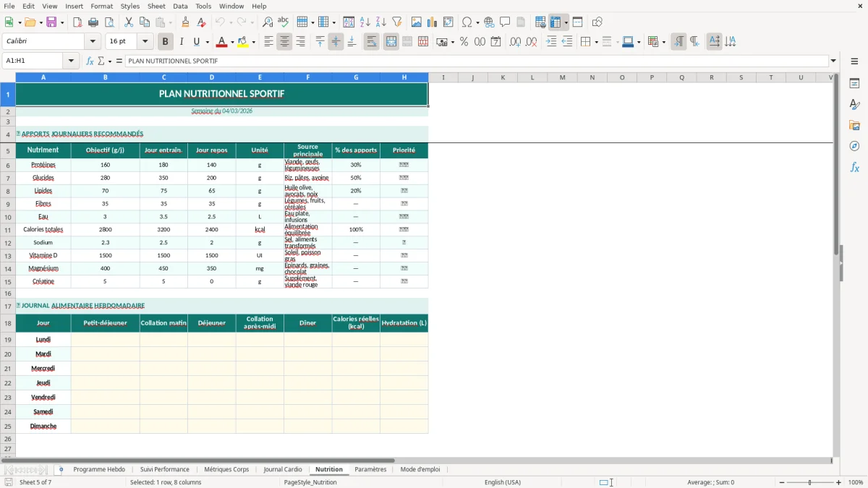
Task: Click the Print icon
Action: coord(93,22)
